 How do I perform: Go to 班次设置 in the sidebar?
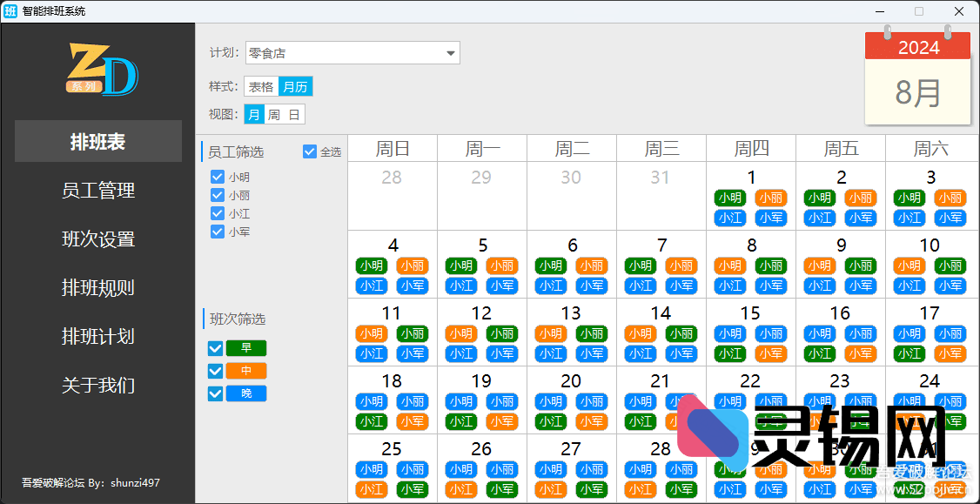(x=98, y=239)
